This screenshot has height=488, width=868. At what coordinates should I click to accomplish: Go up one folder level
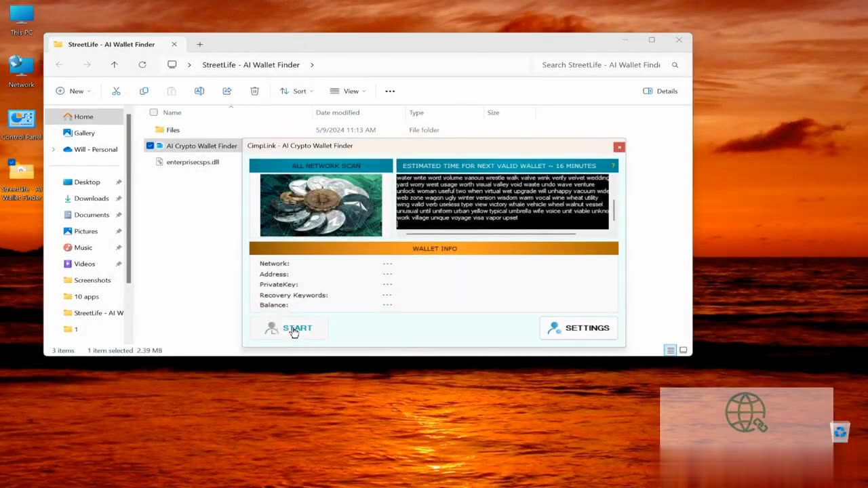coord(115,64)
